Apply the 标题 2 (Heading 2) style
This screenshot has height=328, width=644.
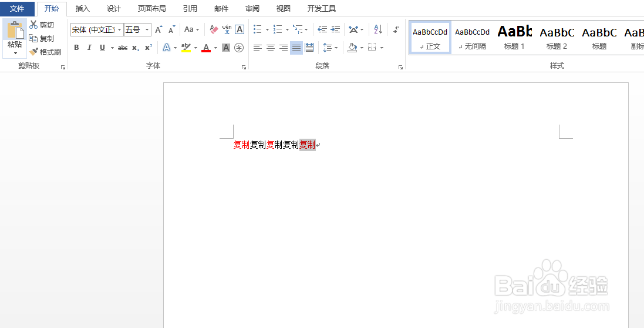click(x=557, y=38)
